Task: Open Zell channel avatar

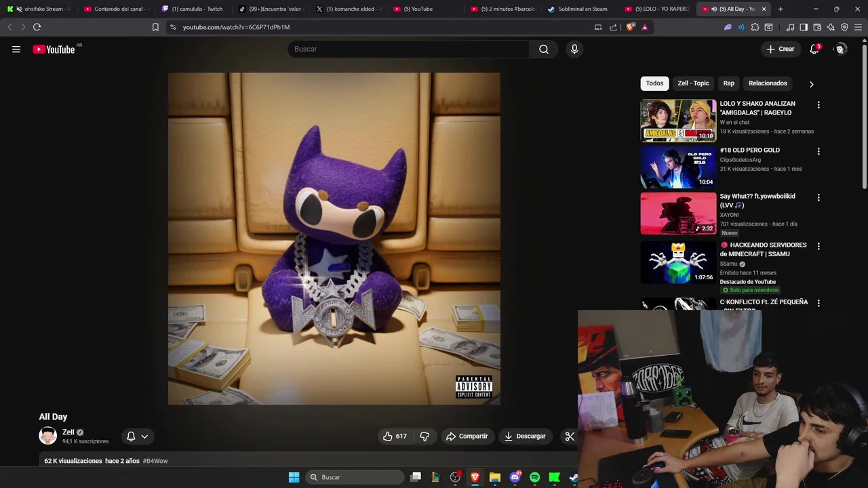Action: (48, 436)
